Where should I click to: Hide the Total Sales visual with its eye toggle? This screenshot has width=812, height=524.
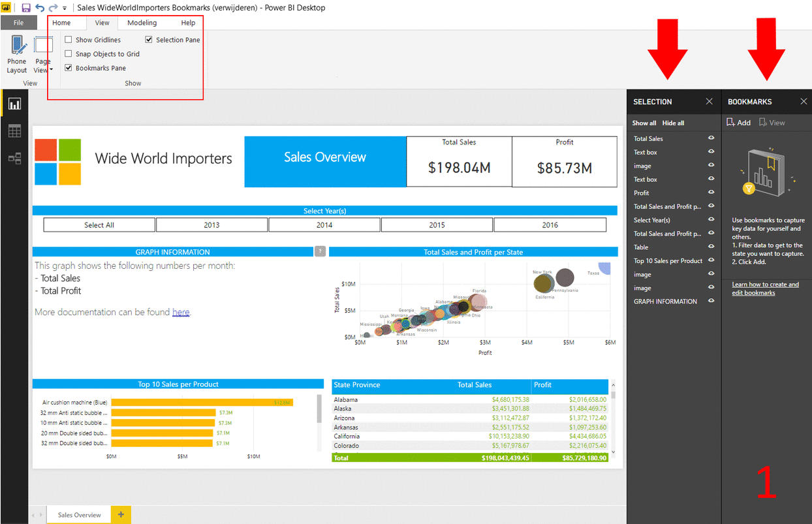710,138
